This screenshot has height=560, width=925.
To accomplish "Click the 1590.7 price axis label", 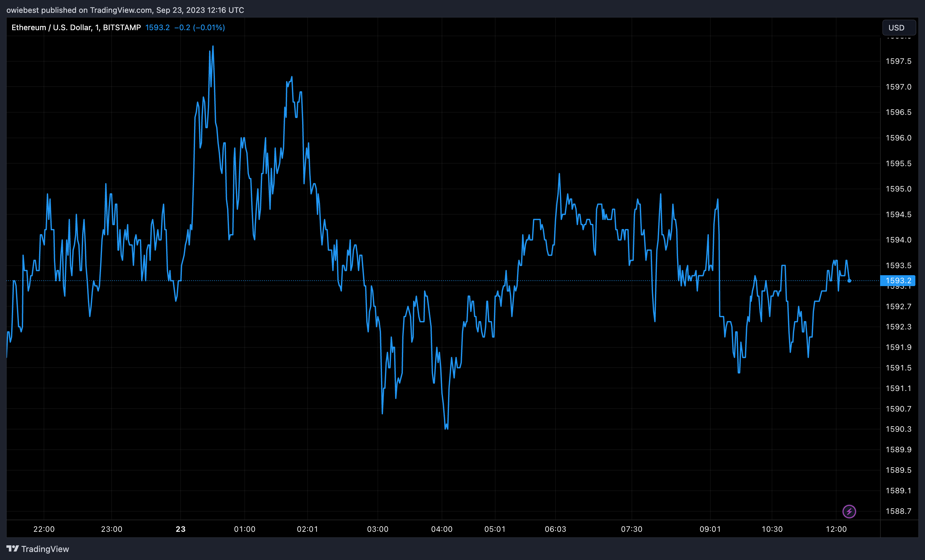I will tap(898, 409).
